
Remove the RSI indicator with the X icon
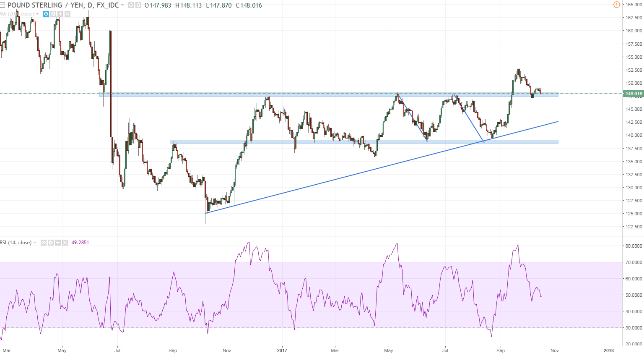click(65, 243)
